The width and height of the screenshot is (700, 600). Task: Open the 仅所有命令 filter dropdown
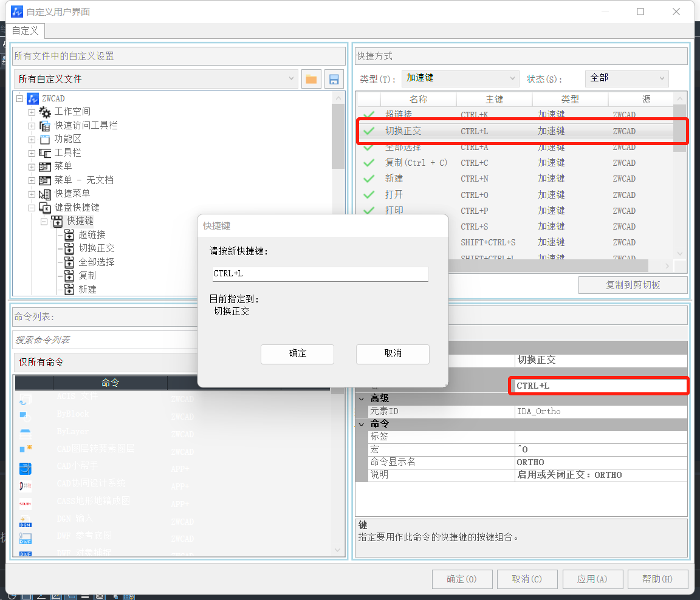coord(105,362)
